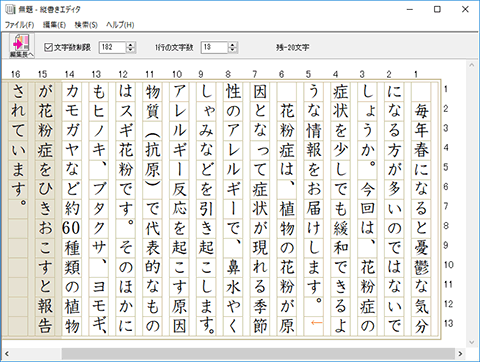Click the 性 character at top of column 8
Image resolution: width=480 pixels, height=362 pixels.
click(x=233, y=91)
